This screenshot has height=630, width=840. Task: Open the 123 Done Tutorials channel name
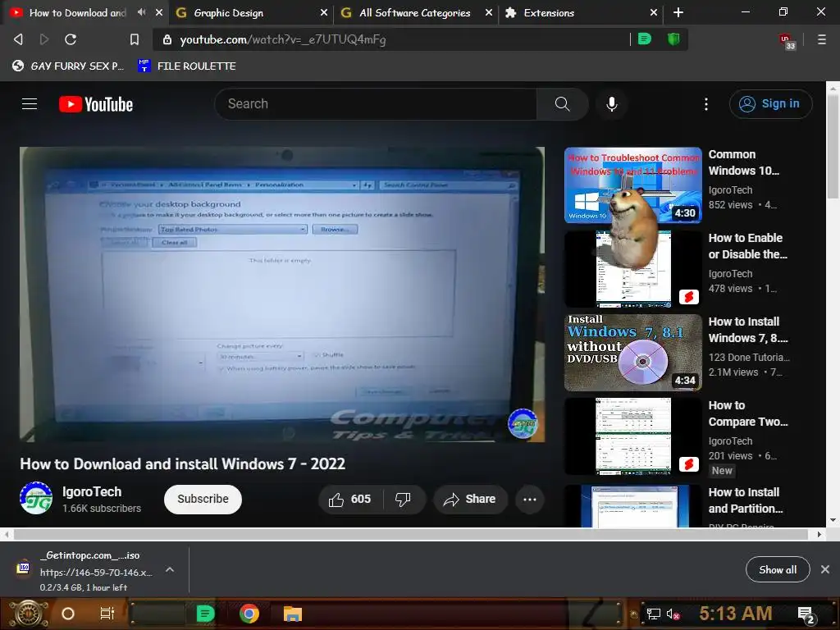point(748,358)
